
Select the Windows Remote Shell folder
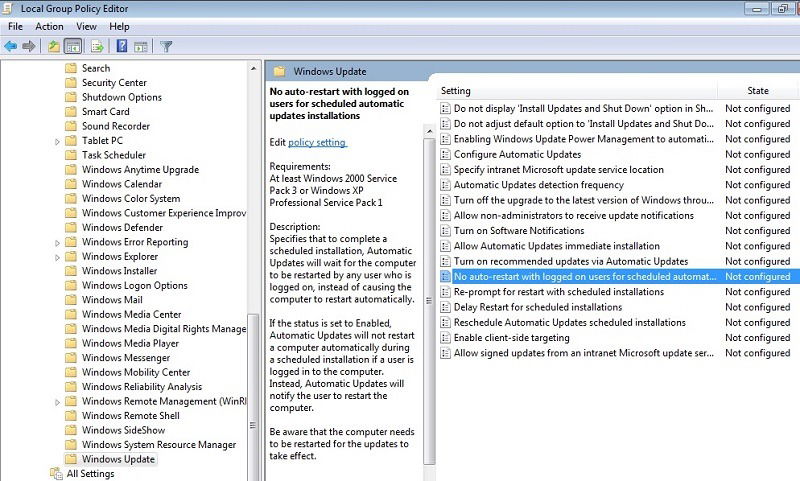click(x=131, y=416)
